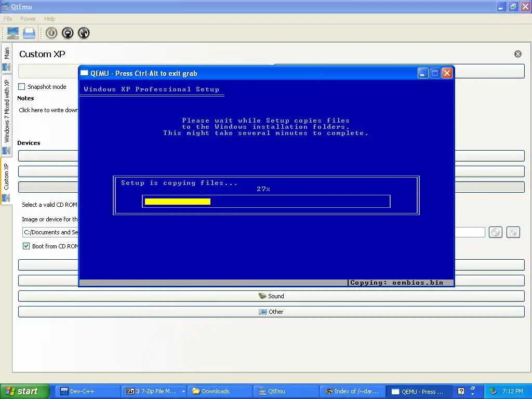Click the "Select a valid CD ROM" text
The image size is (532, 399).
point(49,205)
